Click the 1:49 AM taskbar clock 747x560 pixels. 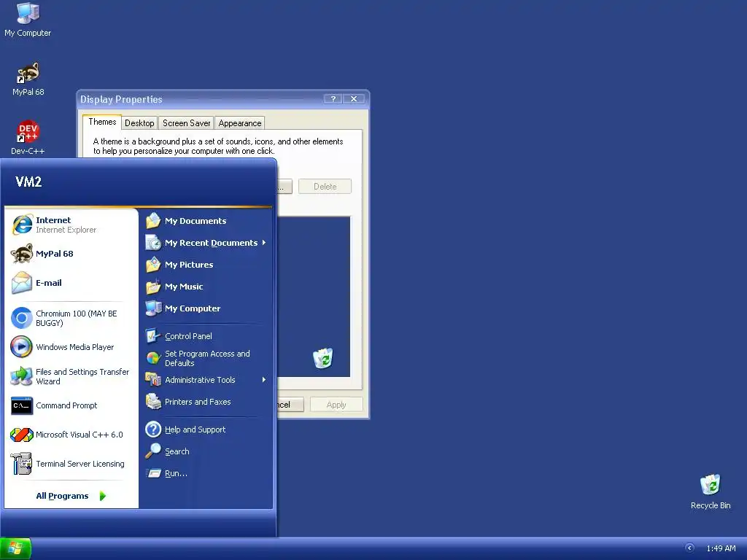click(x=721, y=548)
